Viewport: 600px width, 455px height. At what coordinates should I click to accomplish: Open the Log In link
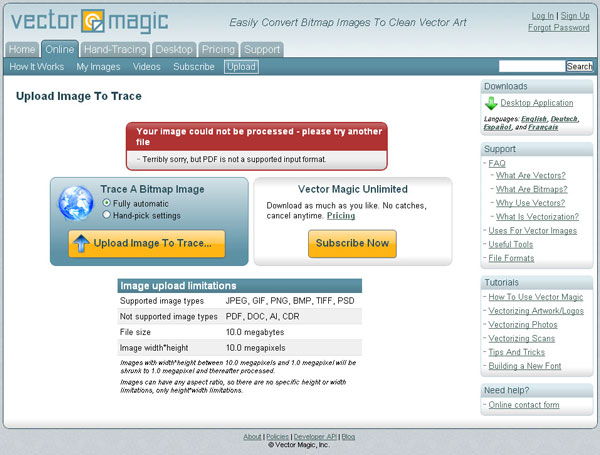[x=542, y=16]
